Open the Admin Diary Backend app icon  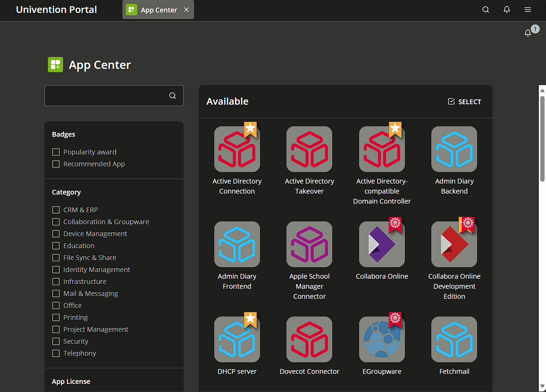click(x=454, y=149)
